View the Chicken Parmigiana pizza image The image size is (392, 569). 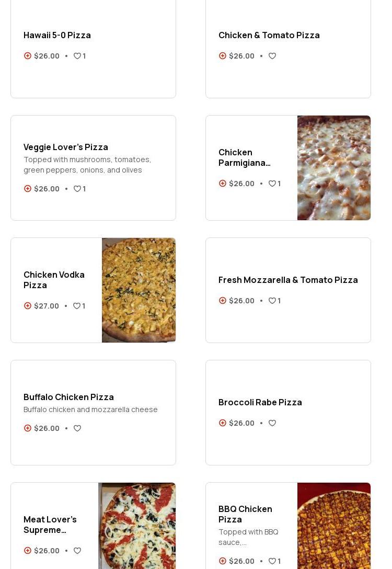pyautogui.click(x=334, y=168)
